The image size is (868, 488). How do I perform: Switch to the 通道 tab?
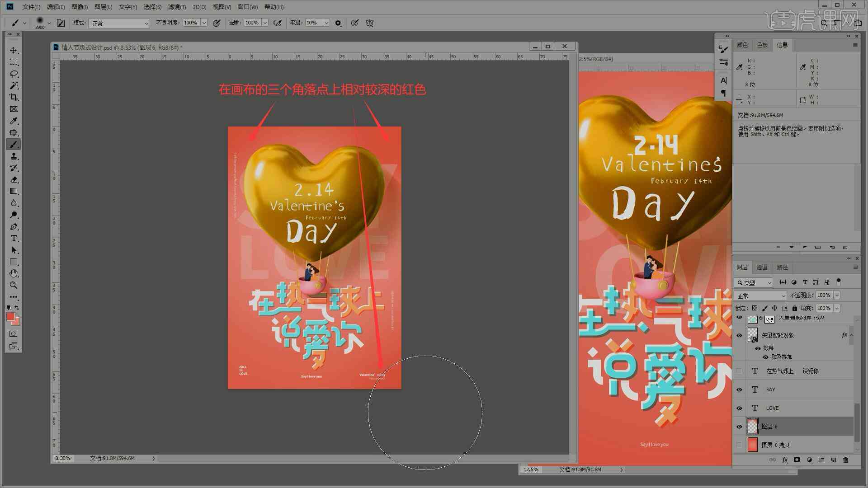(x=762, y=267)
